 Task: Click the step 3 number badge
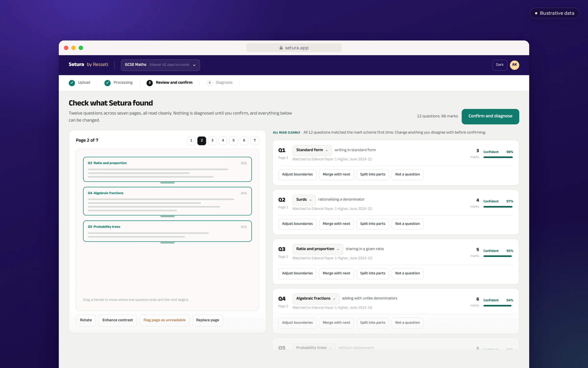pyautogui.click(x=149, y=83)
